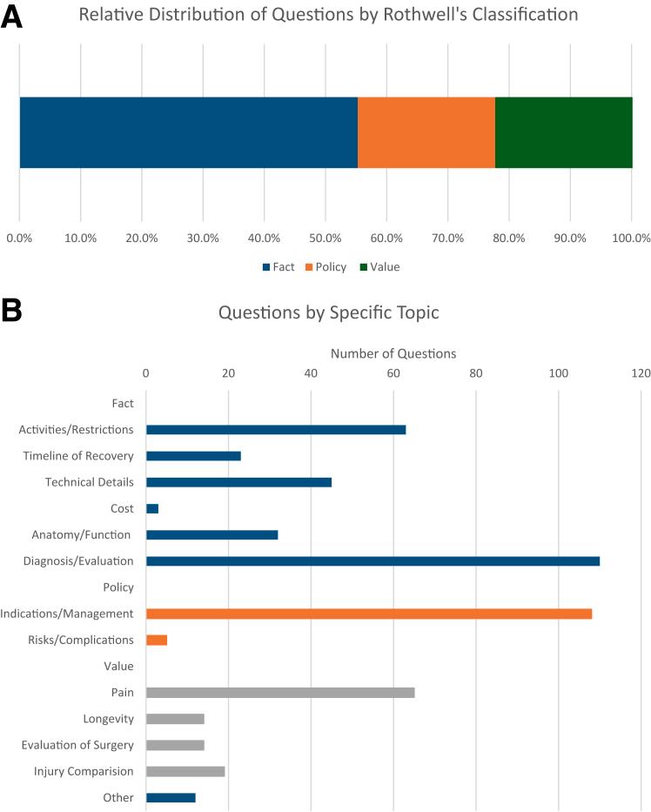Click the orange Indications/Management bar
This screenshot has width=651, height=812.
(369, 614)
